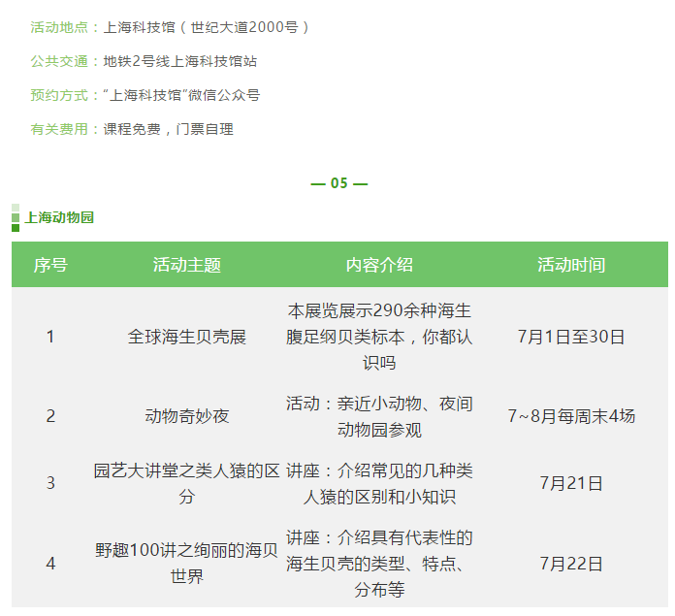
Task: Click the date 7月1日至30日
Action: click(x=571, y=337)
